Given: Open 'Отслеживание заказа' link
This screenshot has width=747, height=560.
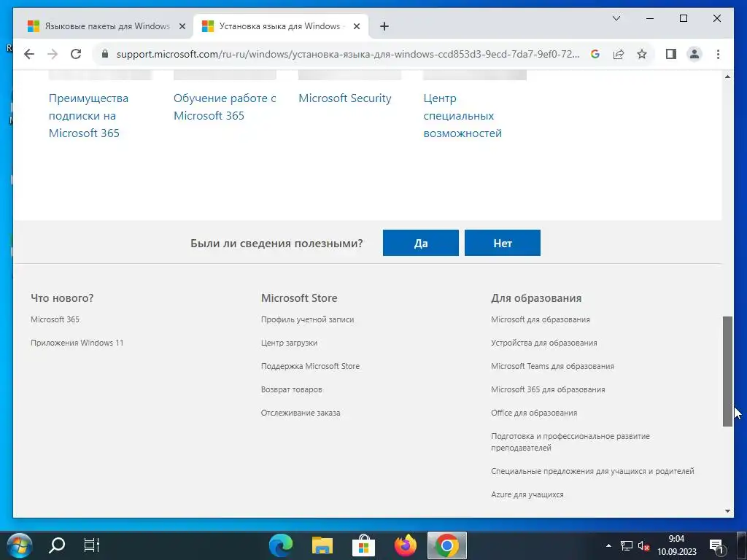Looking at the screenshot, I should 300,413.
